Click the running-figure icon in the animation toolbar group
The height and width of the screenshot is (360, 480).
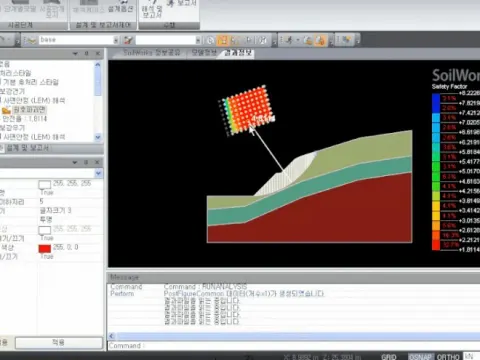[289, 40]
